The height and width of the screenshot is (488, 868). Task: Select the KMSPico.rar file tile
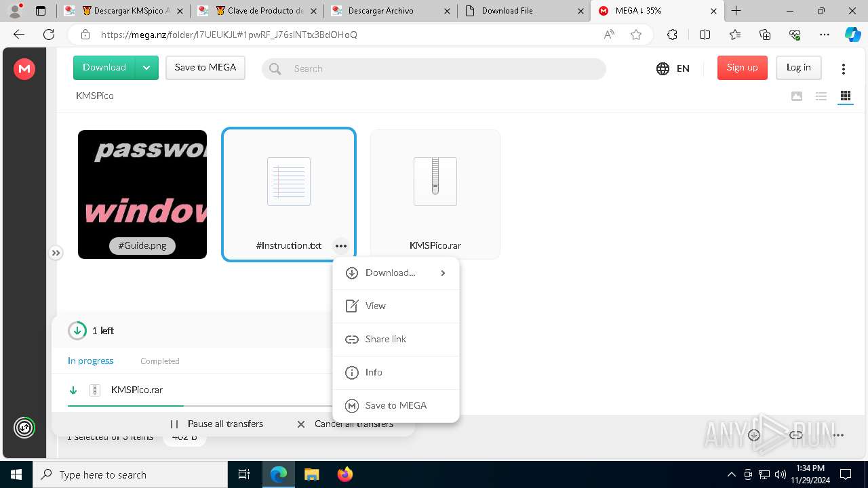coord(435,195)
